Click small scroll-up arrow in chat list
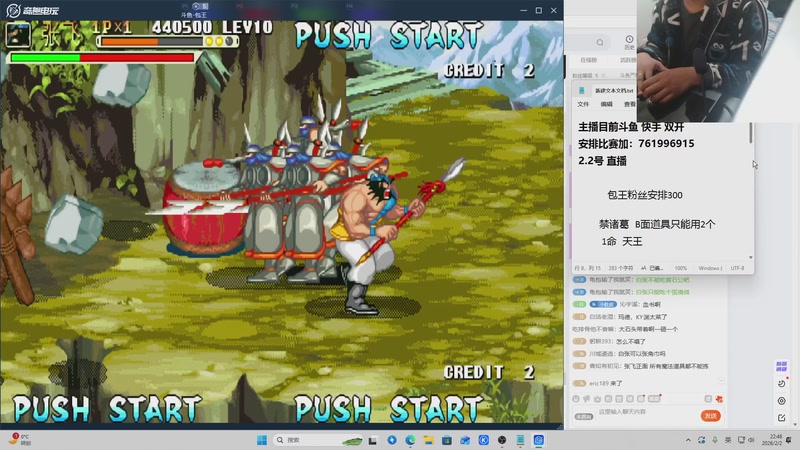Viewport: 800px width, 450px height. 721,380
